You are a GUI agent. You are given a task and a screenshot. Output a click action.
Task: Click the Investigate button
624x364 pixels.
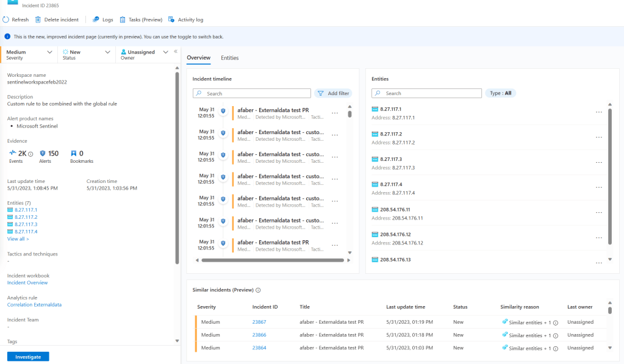pyautogui.click(x=28, y=357)
